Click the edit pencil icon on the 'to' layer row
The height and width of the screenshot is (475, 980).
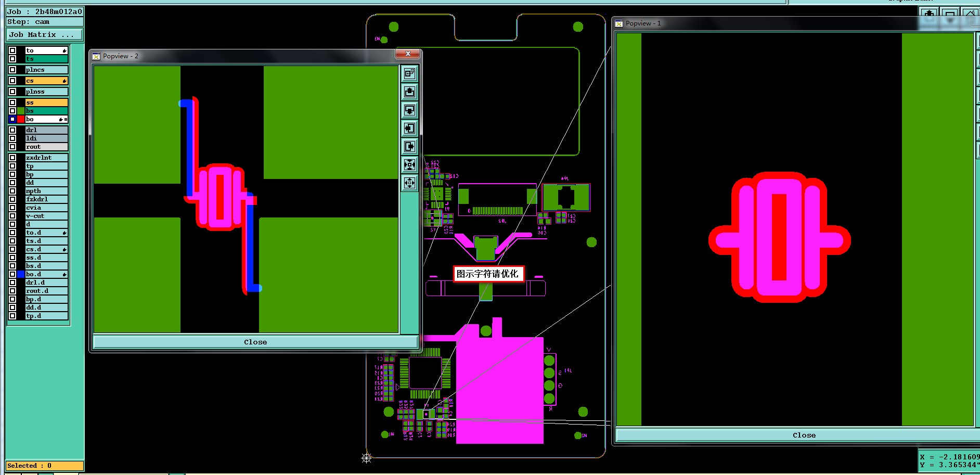[x=65, y=50]
